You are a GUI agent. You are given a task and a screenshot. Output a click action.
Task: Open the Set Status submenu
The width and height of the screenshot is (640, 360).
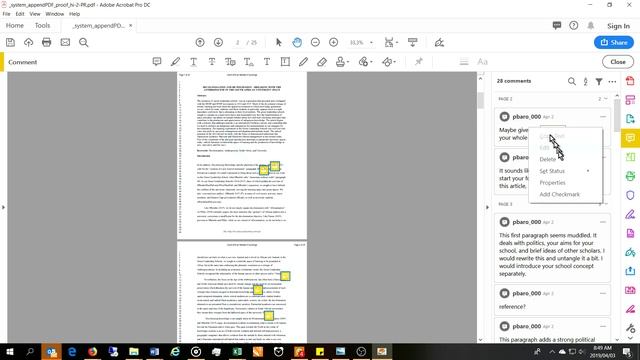coord(565,171)
